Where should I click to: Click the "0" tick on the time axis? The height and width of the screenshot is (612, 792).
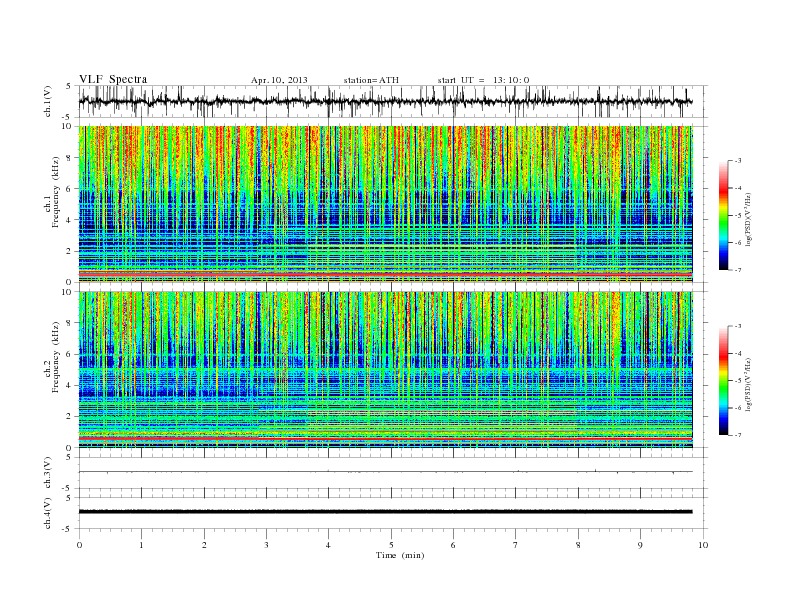(79, 545)
